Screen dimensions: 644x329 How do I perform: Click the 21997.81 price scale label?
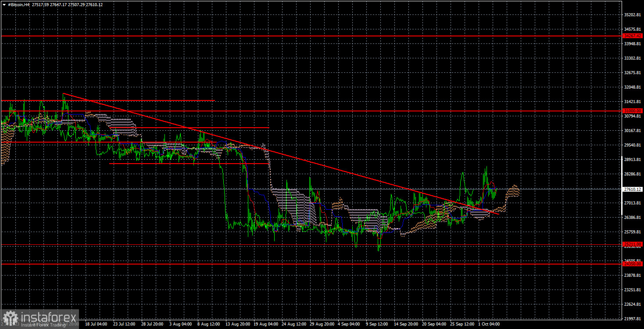pyautogui.click(x=633, y=319)
